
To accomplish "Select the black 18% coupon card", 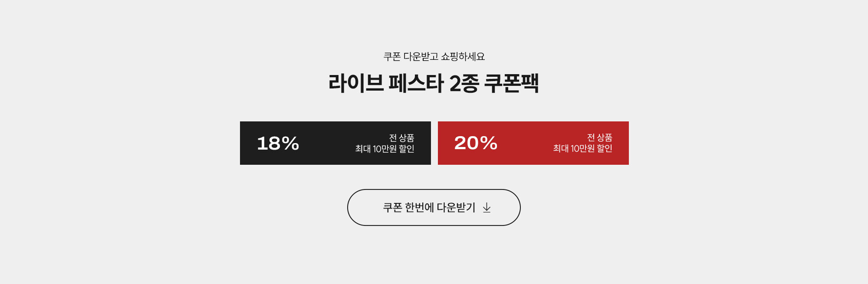I will [335, 143].
